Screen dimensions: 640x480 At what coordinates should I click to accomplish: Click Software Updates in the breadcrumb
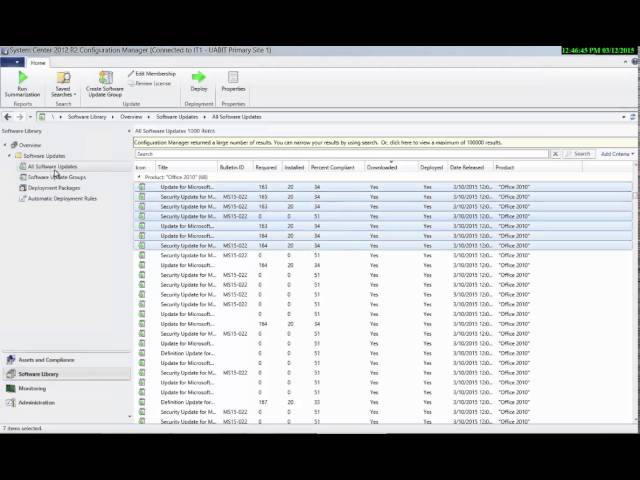[177, 117]
